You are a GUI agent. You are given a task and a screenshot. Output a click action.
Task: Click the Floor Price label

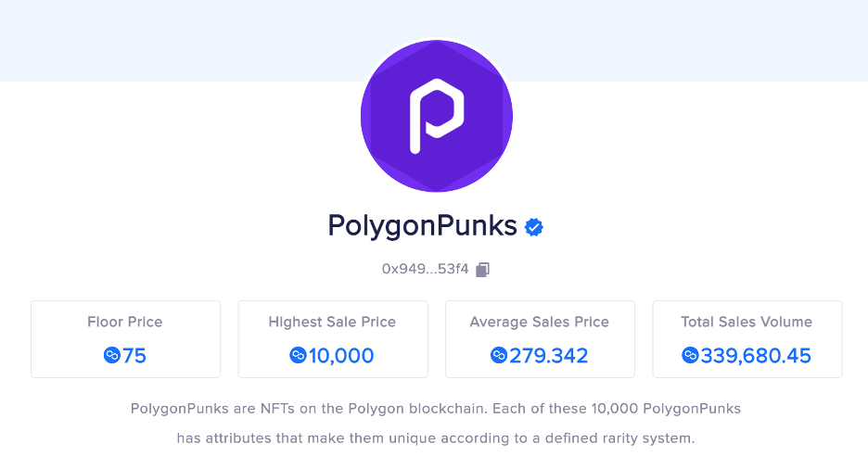[125, 323]
